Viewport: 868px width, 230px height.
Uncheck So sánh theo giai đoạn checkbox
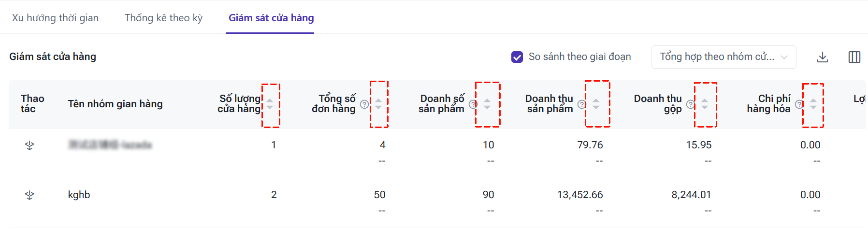coord(517,57)
